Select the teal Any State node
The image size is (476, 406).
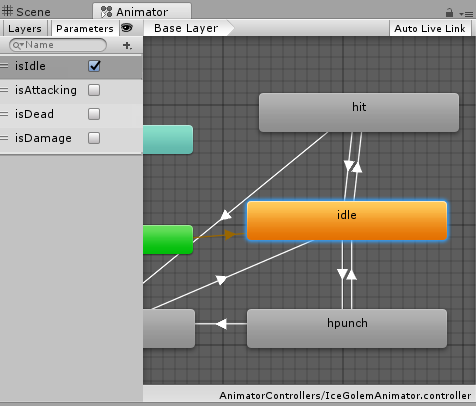point(168,139)
